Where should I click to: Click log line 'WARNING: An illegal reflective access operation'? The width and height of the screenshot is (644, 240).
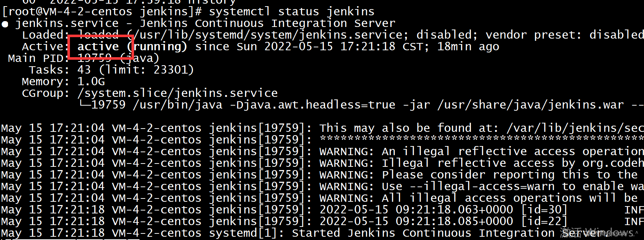(x=482, y=152)
